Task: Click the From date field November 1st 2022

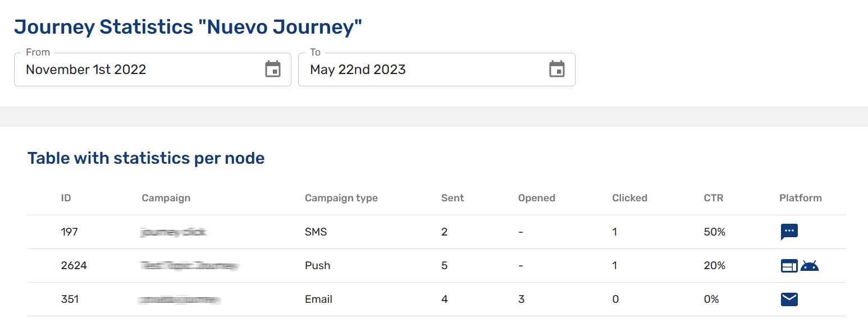Action: point(140,70)
